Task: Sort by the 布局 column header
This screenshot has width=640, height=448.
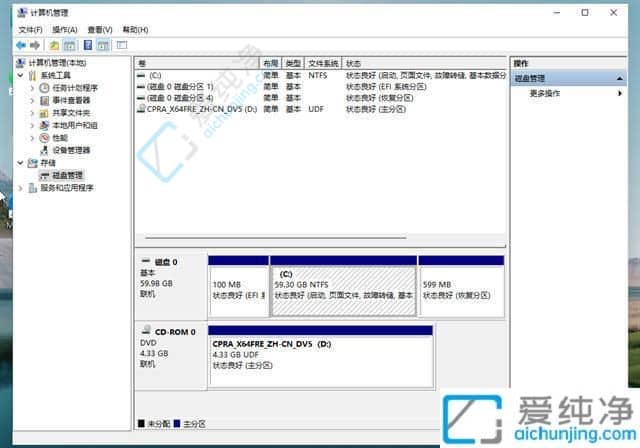Action: (271, 63)
